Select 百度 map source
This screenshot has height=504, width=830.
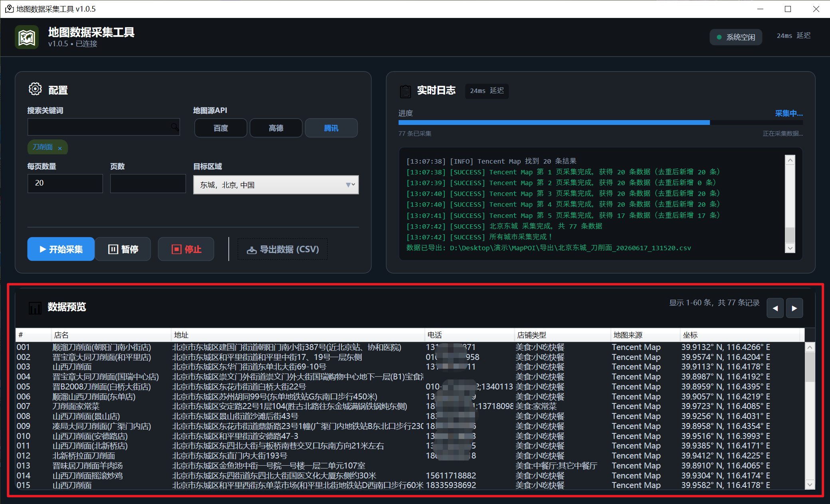point(220,128)
